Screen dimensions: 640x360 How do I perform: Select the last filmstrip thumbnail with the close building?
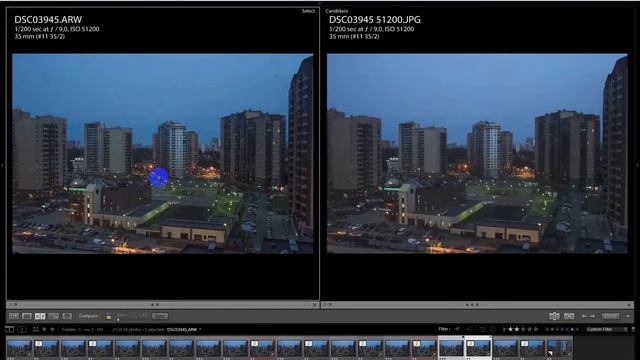559,348
